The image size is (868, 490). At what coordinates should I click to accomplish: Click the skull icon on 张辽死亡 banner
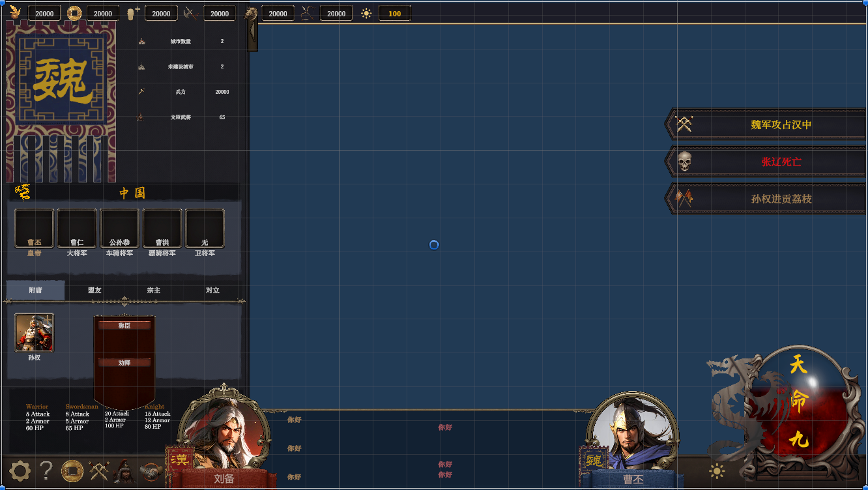(x=684, y=161)
